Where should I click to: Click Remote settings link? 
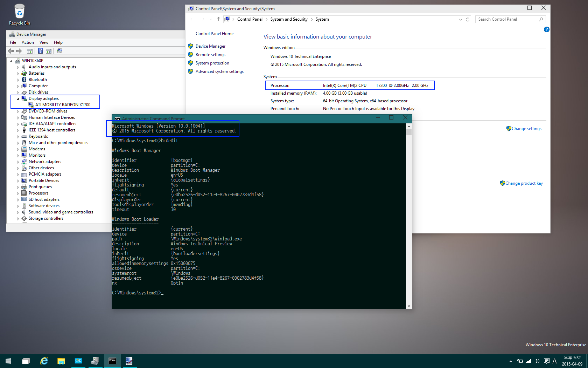[x=210, y=55]
